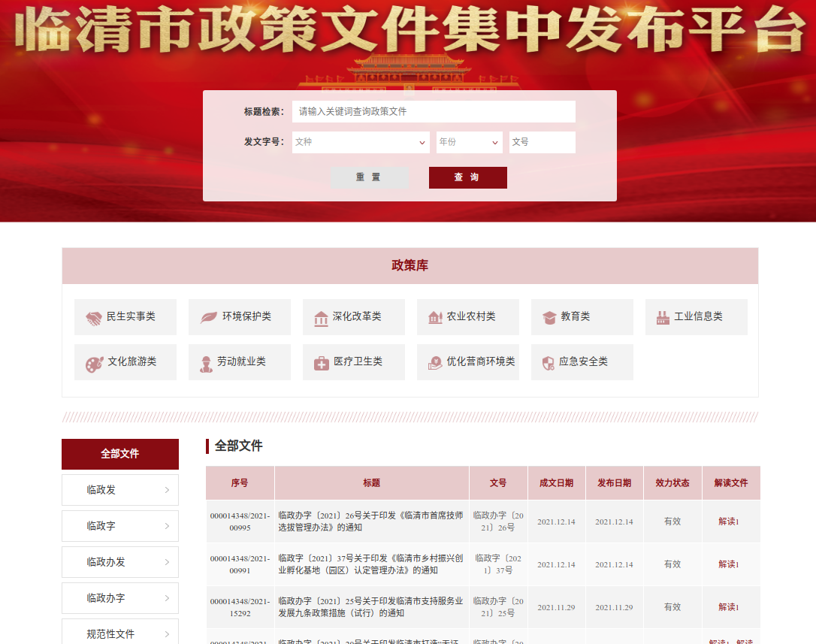Click the medical kit icon for 医疗卫生类
The width and height of the screenshot is (816, 644).
point(321,363)
